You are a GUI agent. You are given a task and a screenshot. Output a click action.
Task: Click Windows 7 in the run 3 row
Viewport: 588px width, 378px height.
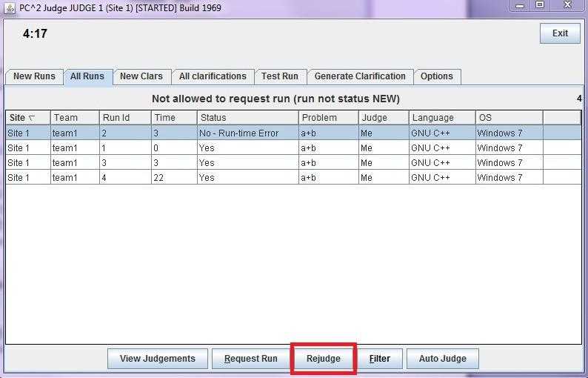pyautogui.click(x=510, y=162)
